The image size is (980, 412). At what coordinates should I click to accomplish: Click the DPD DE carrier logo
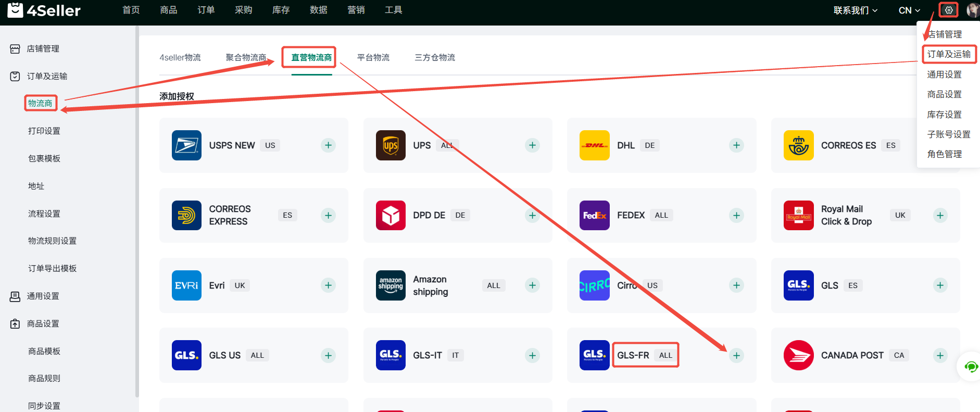click(391, 215)
